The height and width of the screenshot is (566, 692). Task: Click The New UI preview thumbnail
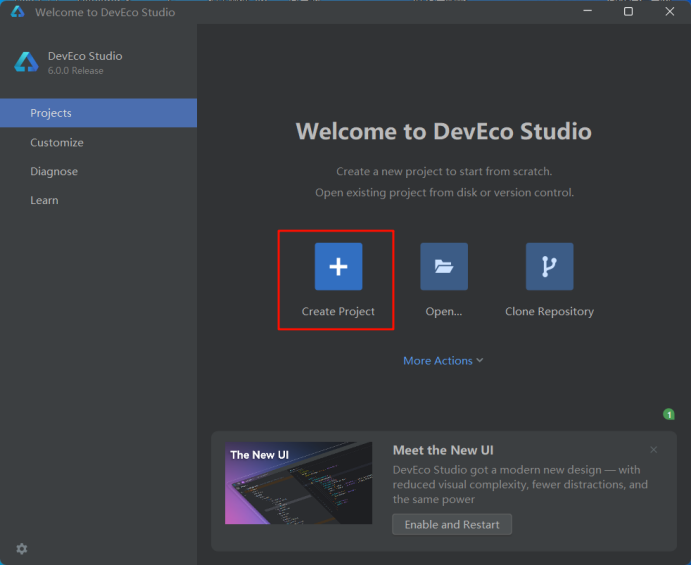tap(298, 483)
